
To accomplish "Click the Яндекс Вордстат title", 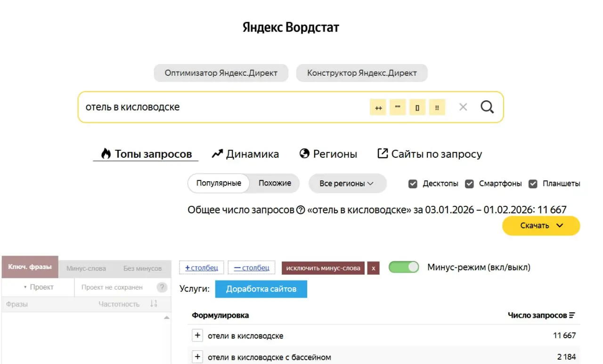I will (x=291, y=27).
